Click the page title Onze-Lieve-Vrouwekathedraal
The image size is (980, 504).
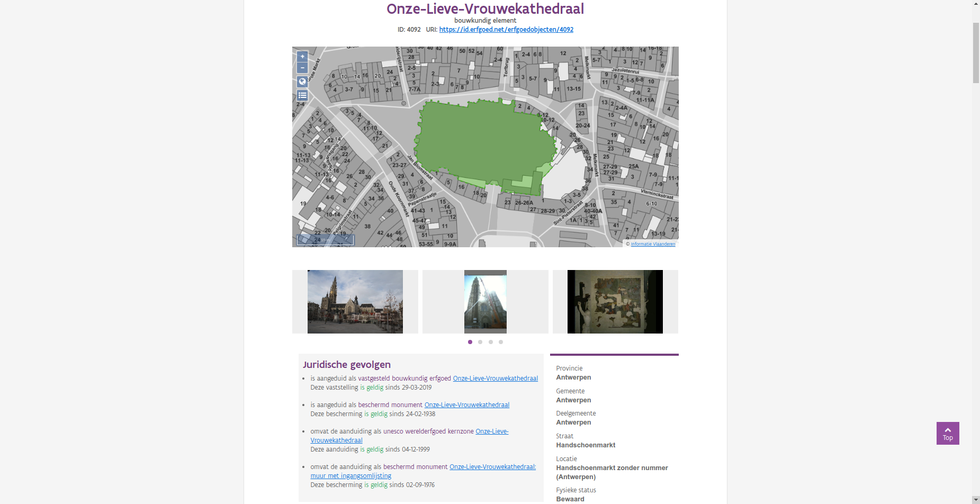point(485,9)
